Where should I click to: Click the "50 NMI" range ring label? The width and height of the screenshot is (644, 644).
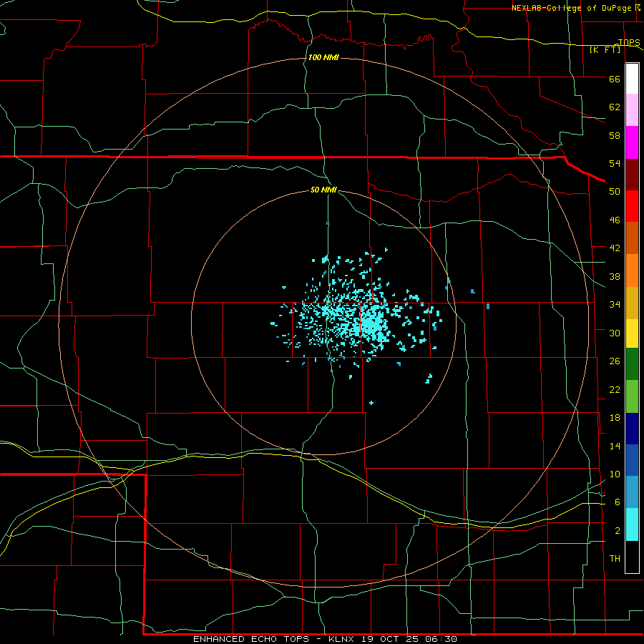pos(323,190)
